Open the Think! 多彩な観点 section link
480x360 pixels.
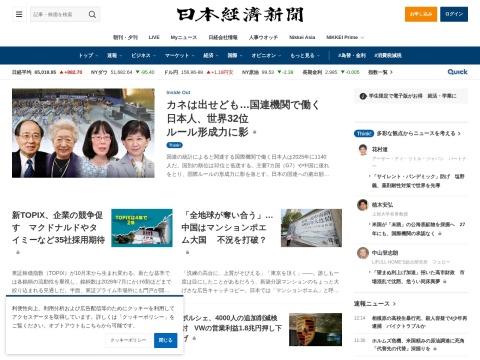click(407, 133)
